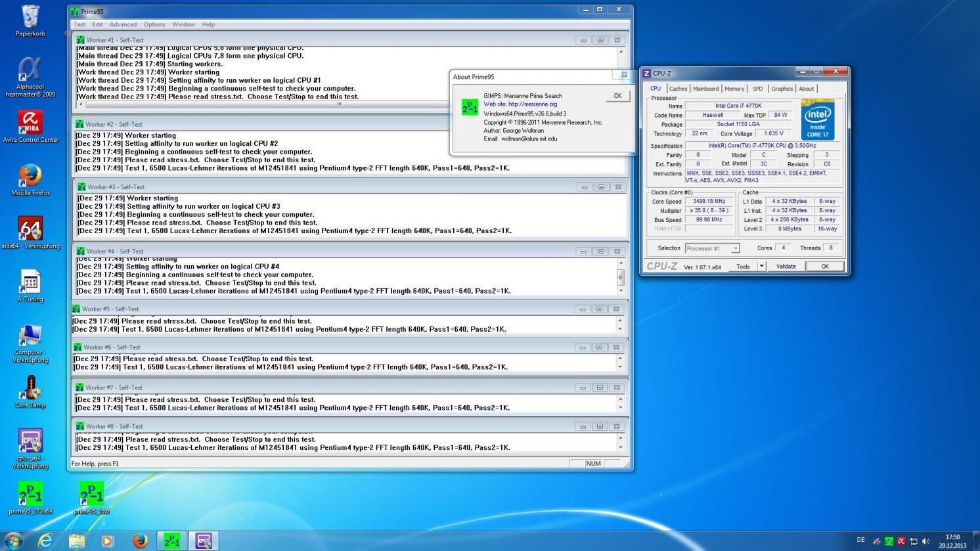Open the Window menu in Prime95
Image resolution: width=980 pixels, height=551 pixels.
[183, 24]
